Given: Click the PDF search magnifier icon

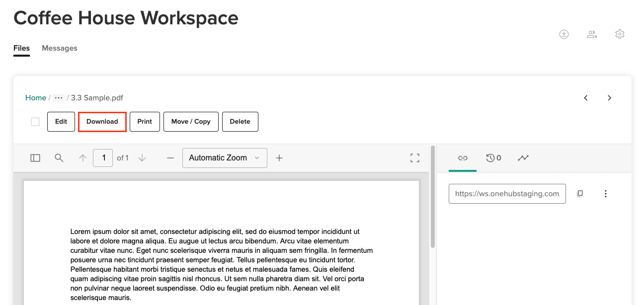Looking at the screenshot, I should (x=59, y=158).
